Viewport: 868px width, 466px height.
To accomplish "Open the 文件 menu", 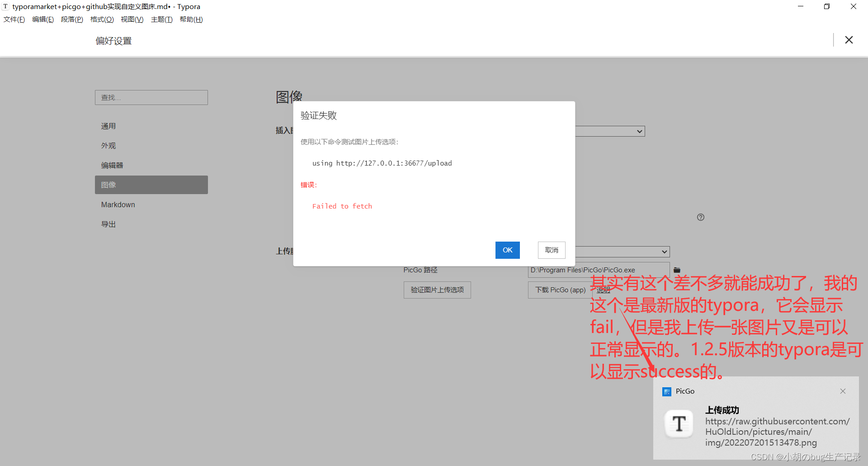I will click(14, 19).
